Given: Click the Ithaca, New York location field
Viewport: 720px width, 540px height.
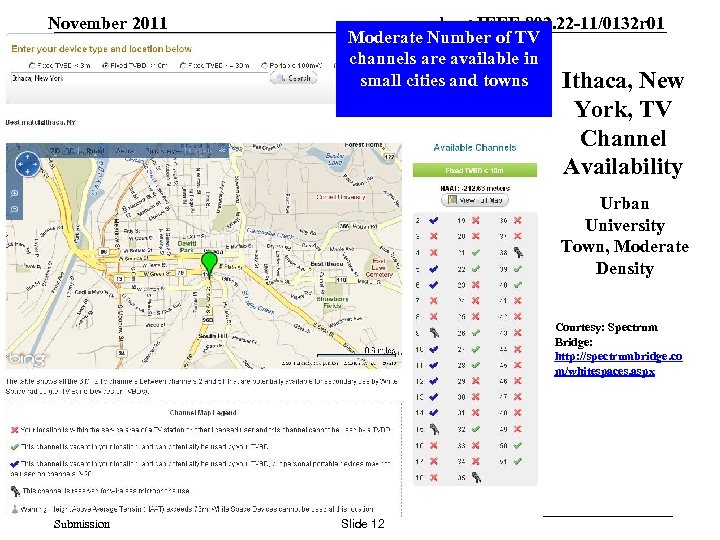Looking at the screenshot, I should tap(139, 79).
